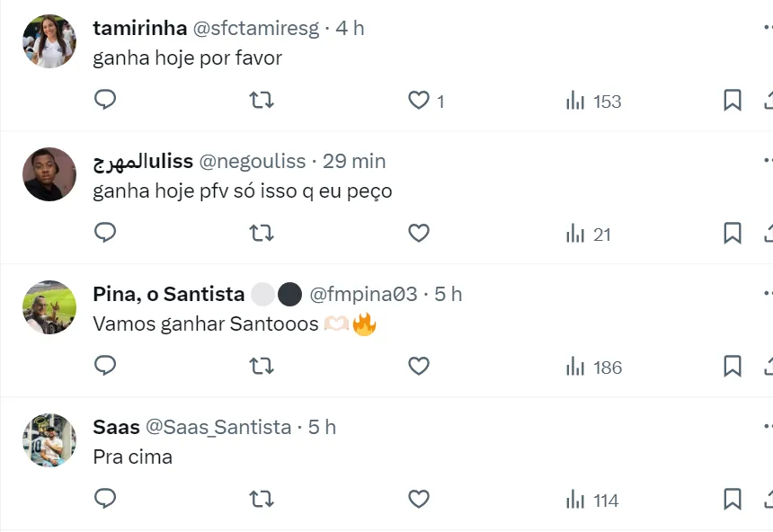View analytics showing 153 views
Viewport: 773px width, 532px height.
[x=593, y=102]
